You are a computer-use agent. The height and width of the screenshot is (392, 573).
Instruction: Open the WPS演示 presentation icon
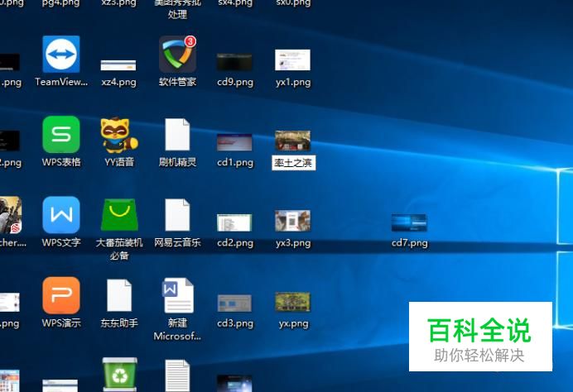[61, 295]
